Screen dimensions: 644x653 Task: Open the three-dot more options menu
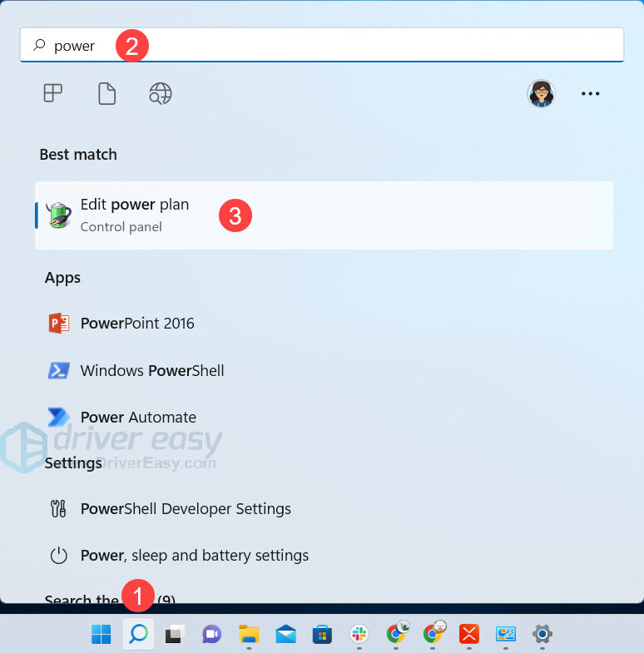click(x=590, y=94)
